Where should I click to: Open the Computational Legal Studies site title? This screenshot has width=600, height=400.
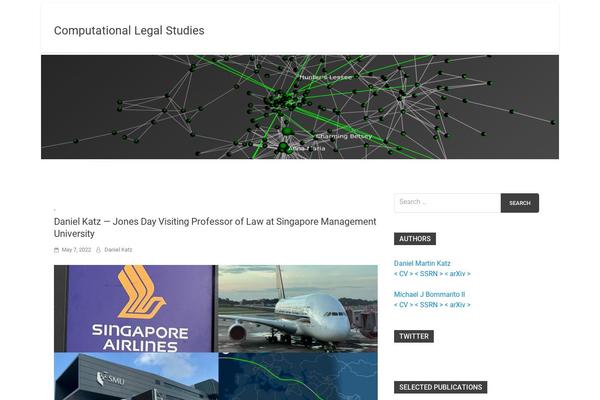coord(129,31)
